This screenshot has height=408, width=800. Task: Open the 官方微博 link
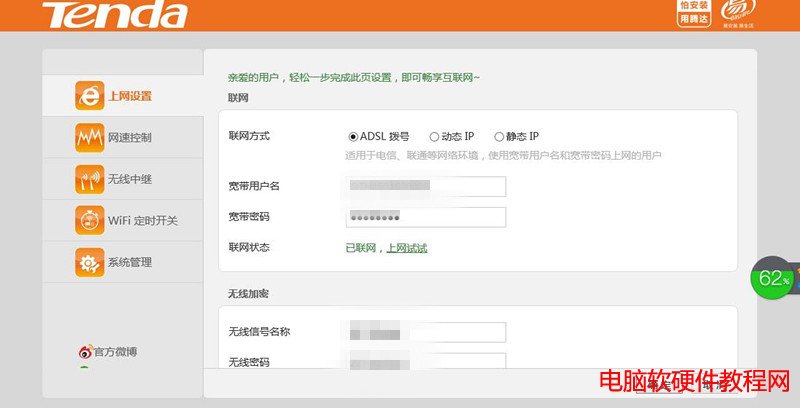[115, 352]
